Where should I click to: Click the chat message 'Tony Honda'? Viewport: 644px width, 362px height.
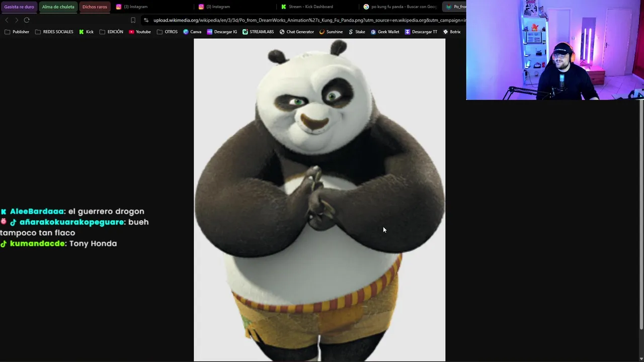tap(93, 244)
